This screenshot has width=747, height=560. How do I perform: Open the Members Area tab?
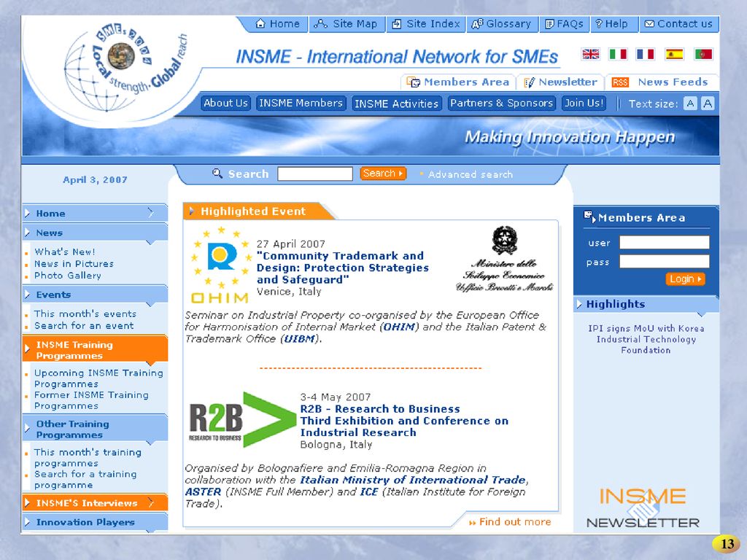[x=458, y=82]
